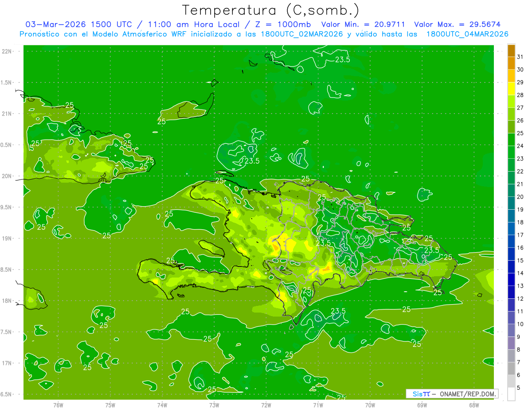Pick the dark blue legend band between 13 and 14

coord(511,280)
